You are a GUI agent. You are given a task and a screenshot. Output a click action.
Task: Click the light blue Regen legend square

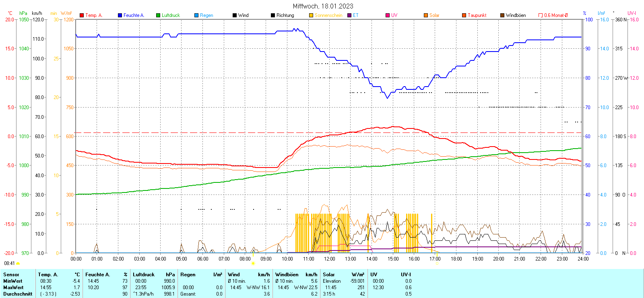pyautogui.click(x=196, y=15)
